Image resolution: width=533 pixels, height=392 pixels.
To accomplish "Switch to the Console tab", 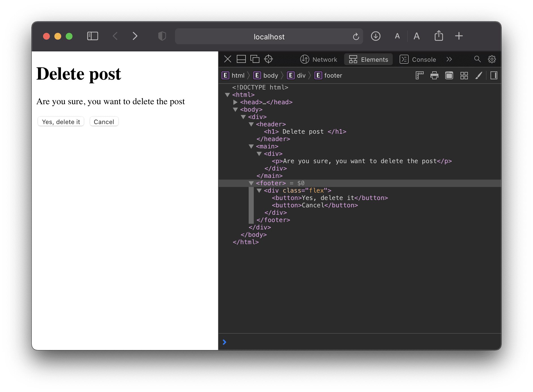I will pos(418,59).
